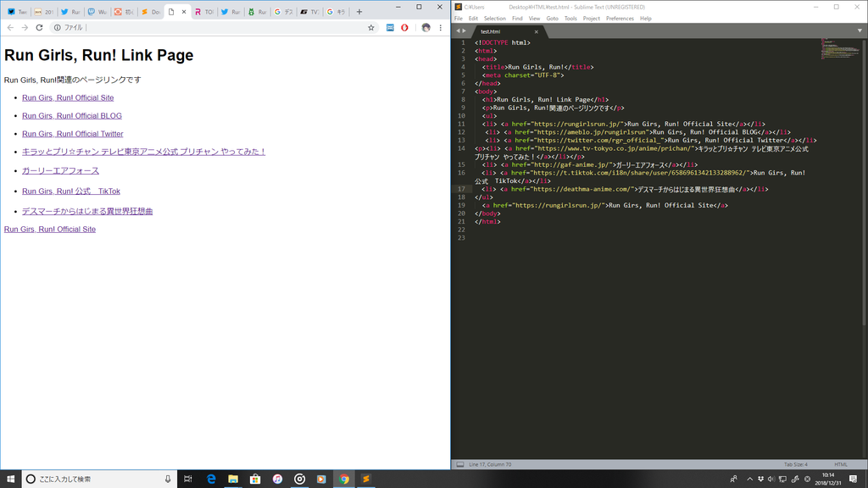Switch to Mastodon 'Wu' Chrome tab

(97, 12)
